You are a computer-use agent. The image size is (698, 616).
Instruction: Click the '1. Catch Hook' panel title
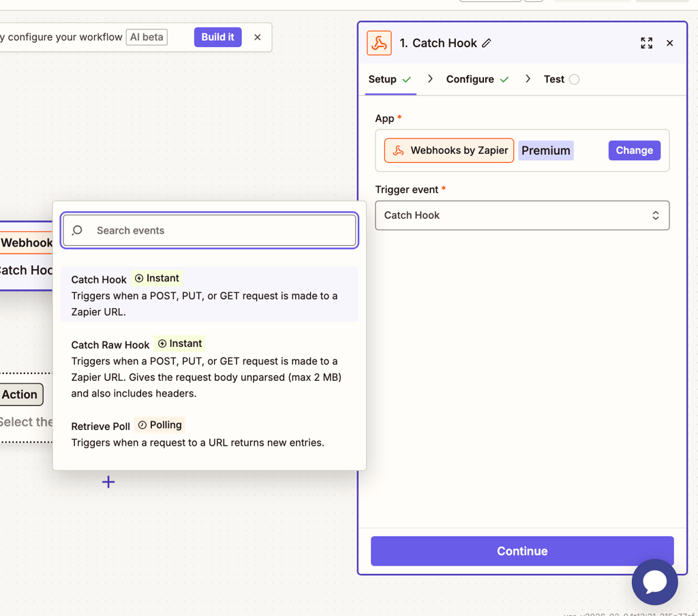pyautogui.click(x=438, y=43)
